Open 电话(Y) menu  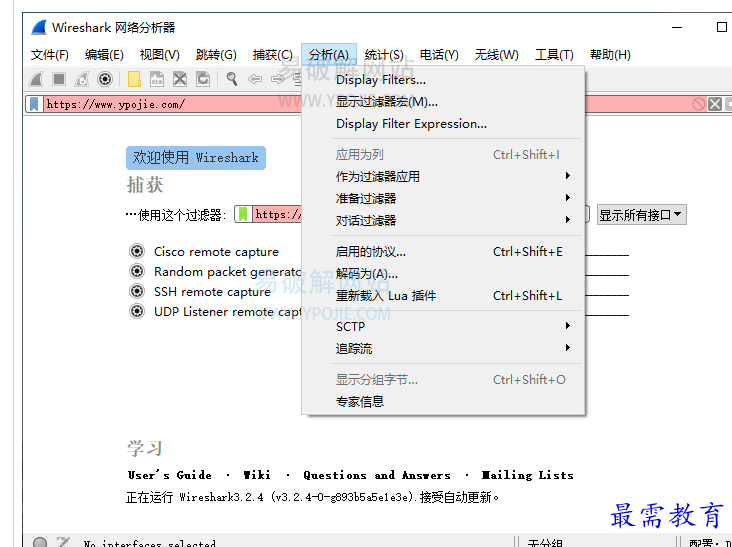pos(439,55)
